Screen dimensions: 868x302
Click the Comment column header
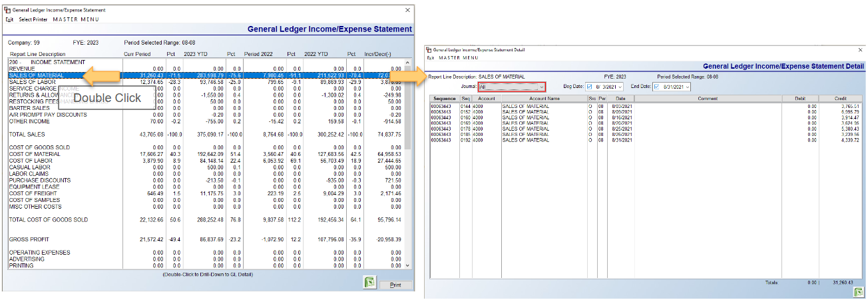click(708, 98)
